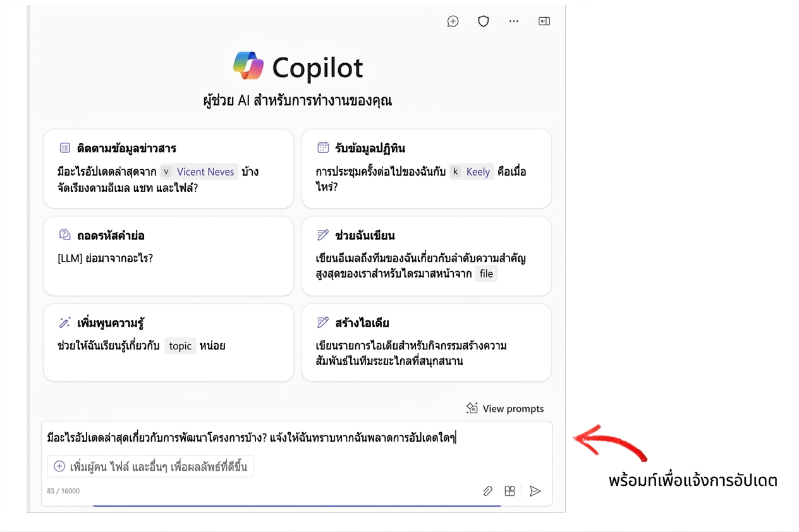Open the รับข้อมูลปฏิทิน prompt card
Image resolution: width=799 pixels, height=532 pixels.
coord(427,169)
